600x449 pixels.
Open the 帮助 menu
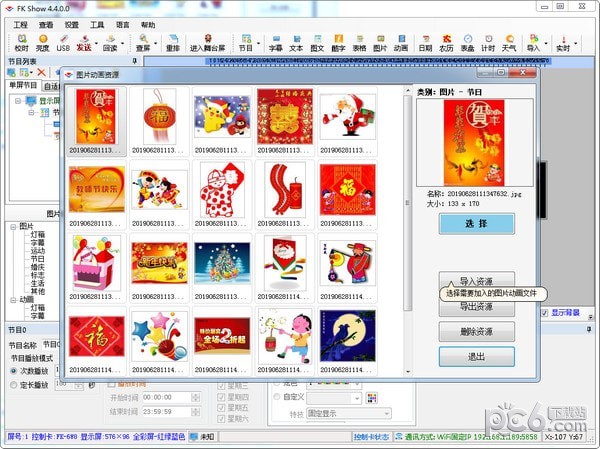pyautogui.click(x=148, y=25)
